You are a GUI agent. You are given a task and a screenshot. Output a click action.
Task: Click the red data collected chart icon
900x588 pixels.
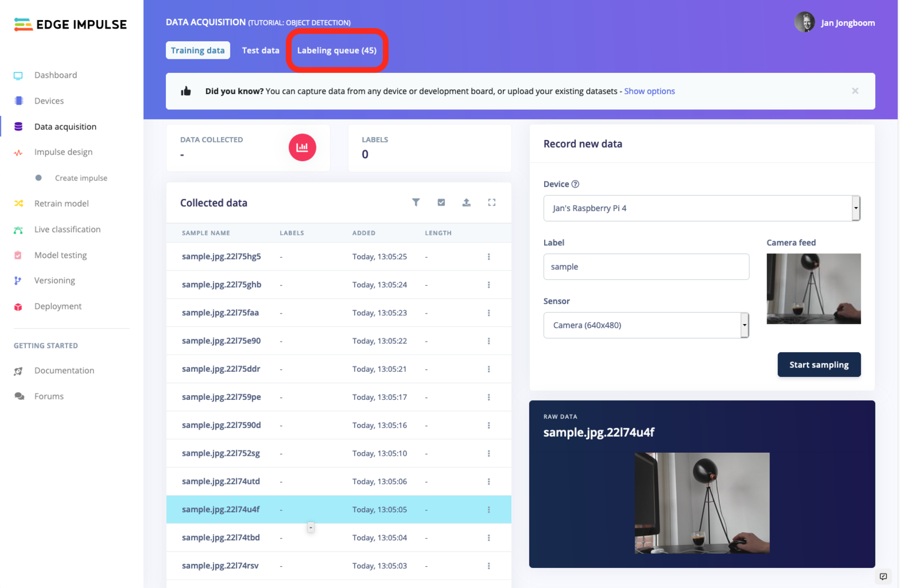click(302, 148)
